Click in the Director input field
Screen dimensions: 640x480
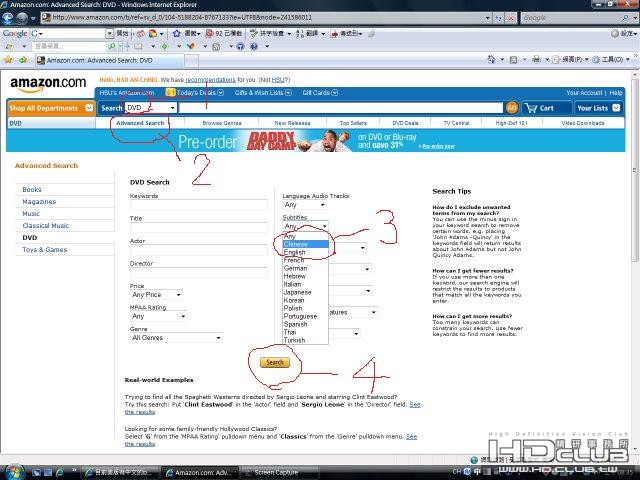coord(198,272)
